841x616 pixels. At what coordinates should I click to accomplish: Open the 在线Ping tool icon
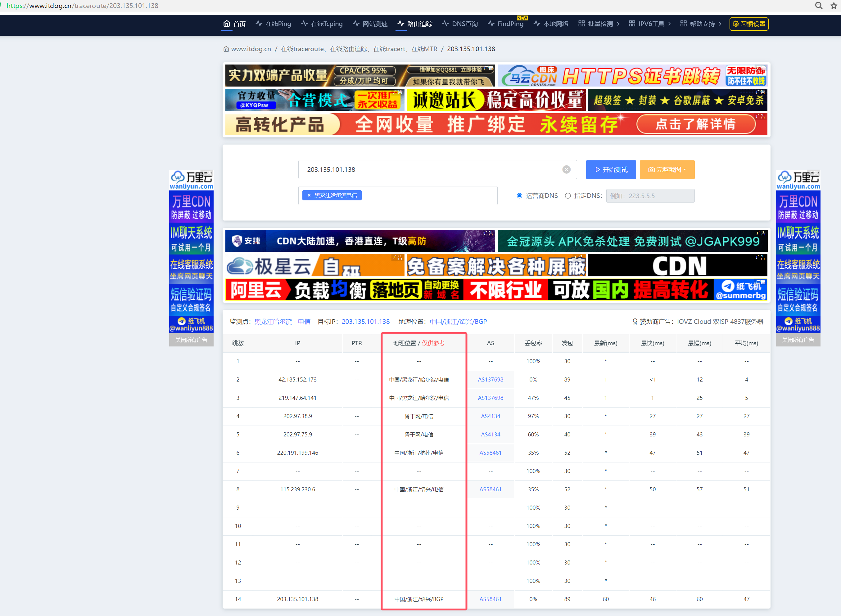259,24
